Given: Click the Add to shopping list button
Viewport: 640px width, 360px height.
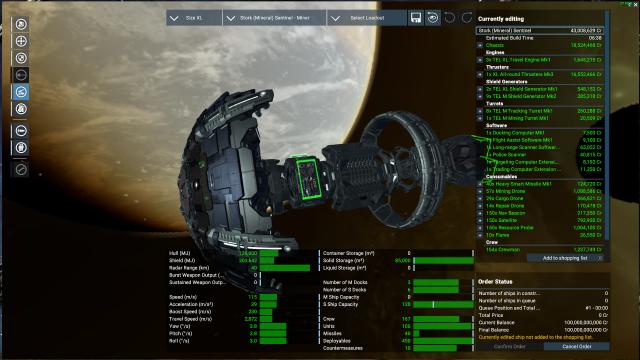Looking at the screenshot, I should (565, 258).
